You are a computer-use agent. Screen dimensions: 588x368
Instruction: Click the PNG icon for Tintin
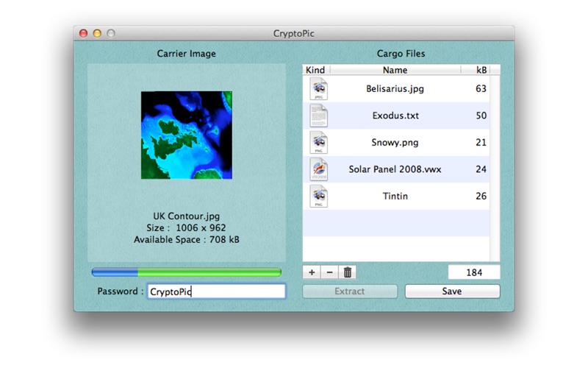pyautogui.click(x=319, y=197)
